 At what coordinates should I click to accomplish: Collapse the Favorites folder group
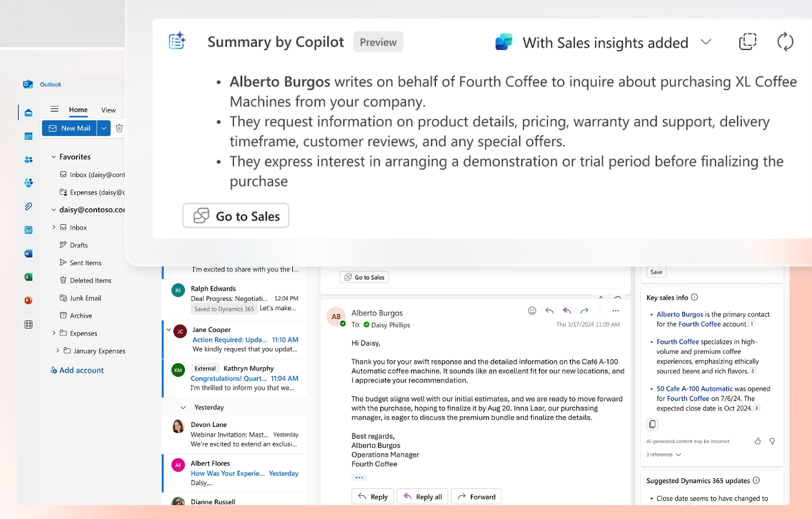click(x=54, y=157)
